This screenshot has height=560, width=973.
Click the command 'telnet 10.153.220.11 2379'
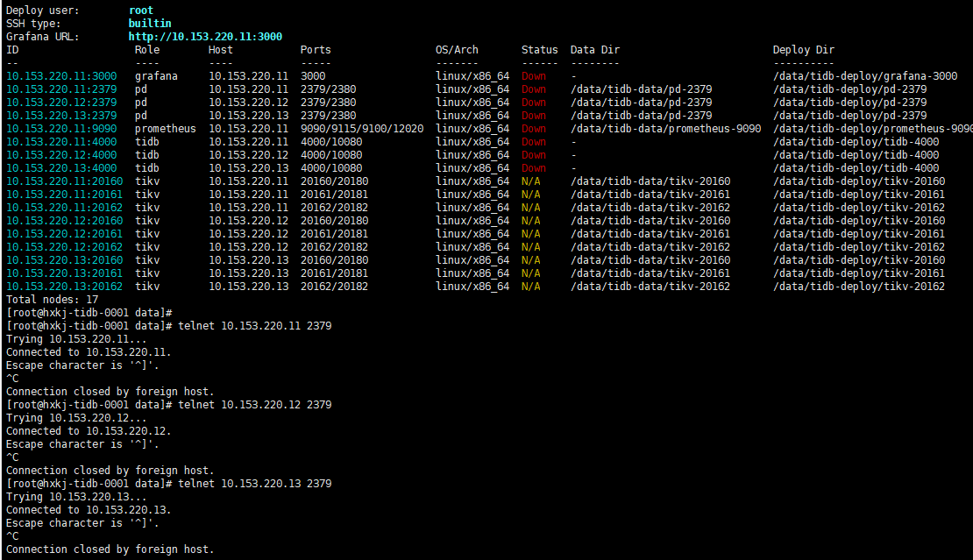pos(254,326)
